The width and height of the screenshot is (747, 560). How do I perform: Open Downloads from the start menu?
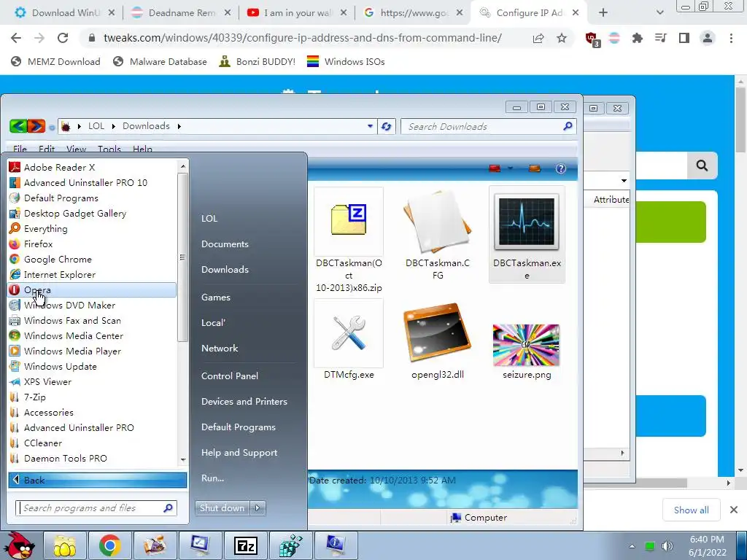(225, 270)
